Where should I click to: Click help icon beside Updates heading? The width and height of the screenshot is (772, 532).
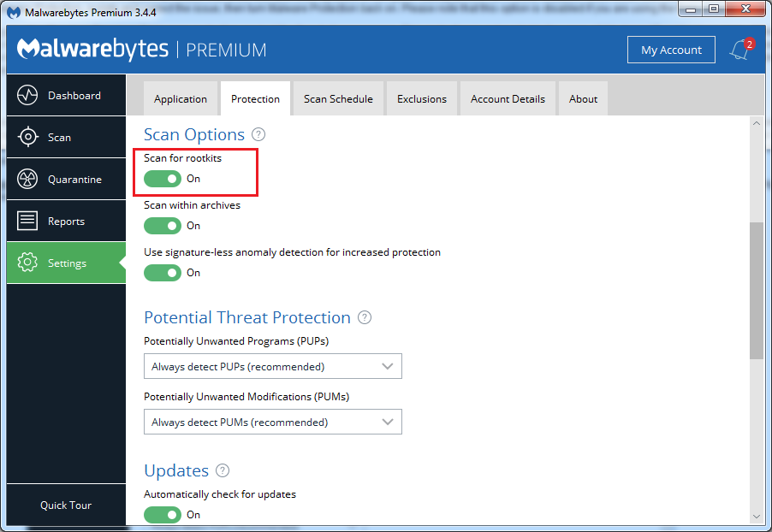click(x=223, y=470)
